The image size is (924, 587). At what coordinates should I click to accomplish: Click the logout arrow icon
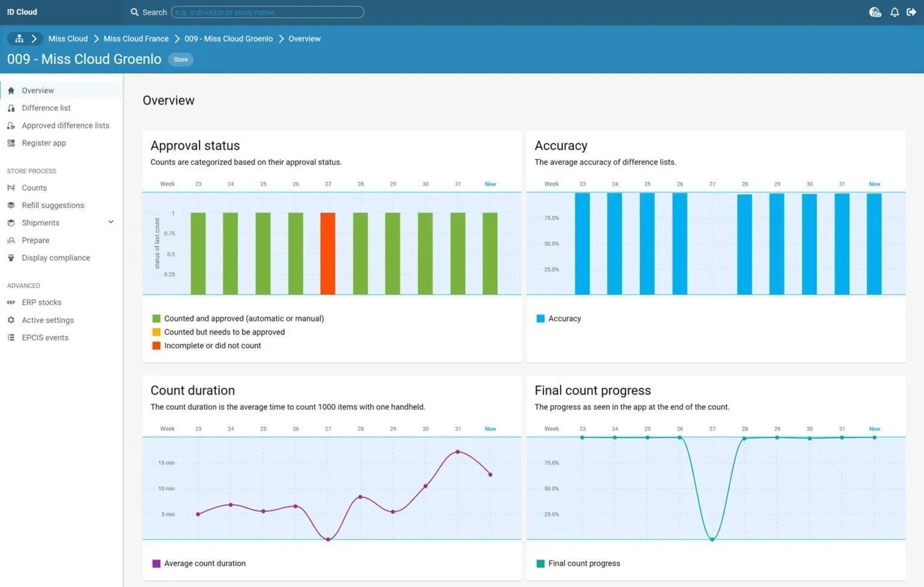(911, 12)
